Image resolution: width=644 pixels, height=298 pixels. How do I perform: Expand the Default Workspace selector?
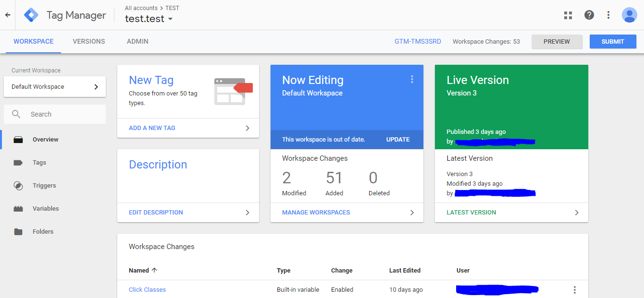(x=55, y=87)
